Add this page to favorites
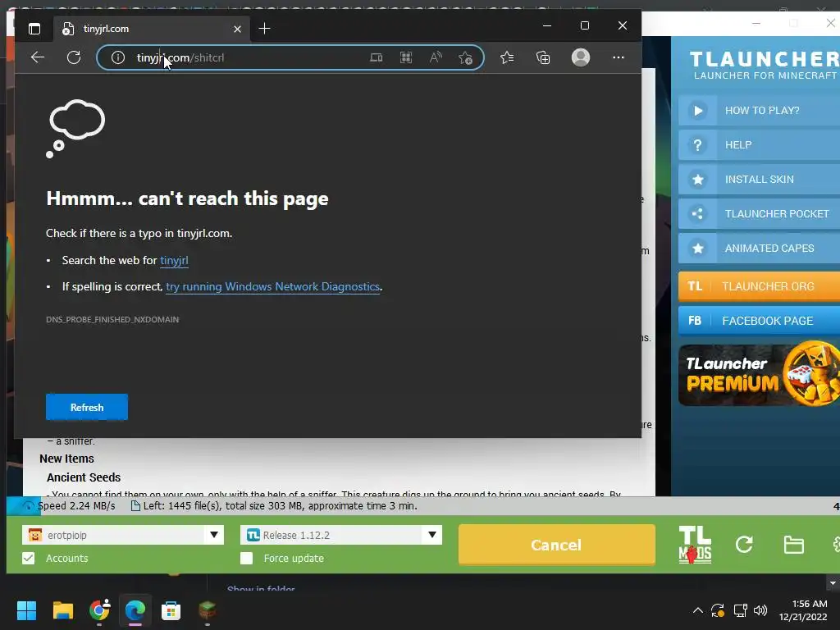The image size is (840, 630). pos(465,57)
